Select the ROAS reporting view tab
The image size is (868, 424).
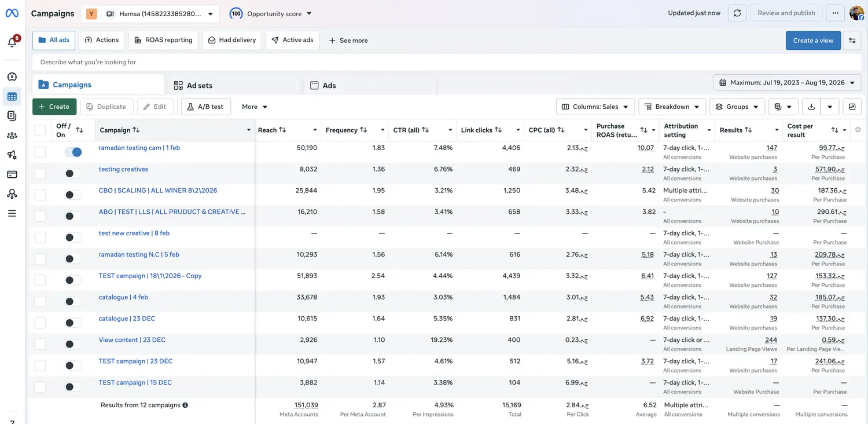pos(163,40)
